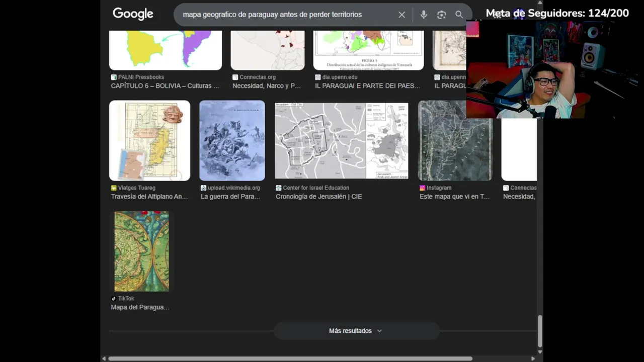Viewport: 644px width, 362px height.
Task: Open the TikTok colorful world map thumbnail
Action: pos(141,251)
